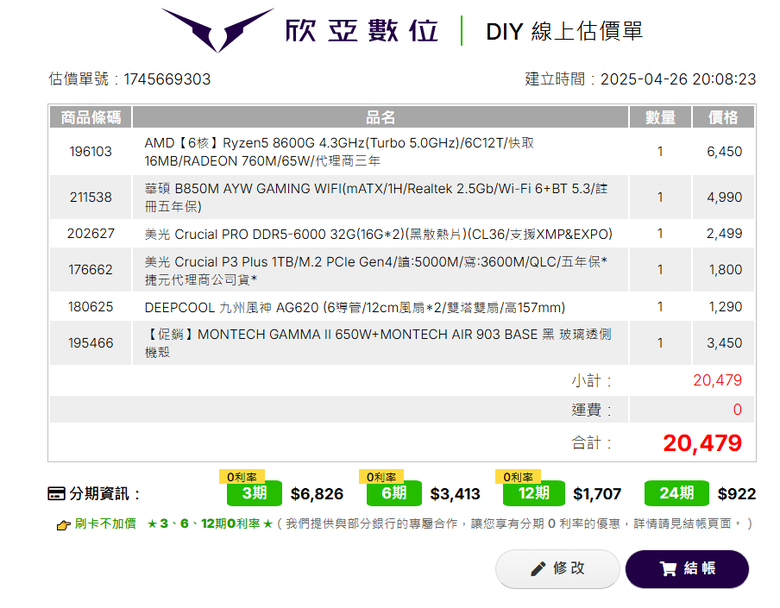Viewport: 780px width, 608px height.
Task: Click the $922 installment amount
Action: pyautogui.click(x=737, y=494)
